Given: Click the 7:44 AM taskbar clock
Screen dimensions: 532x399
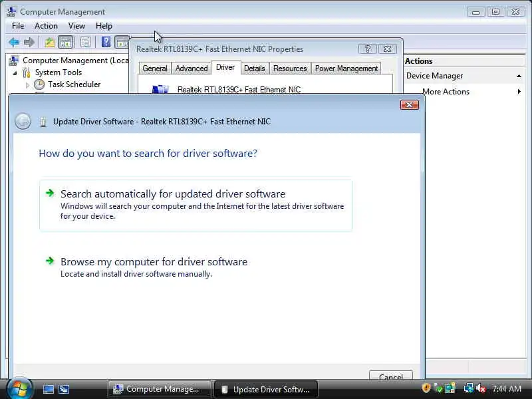Looking at the screenshot, I should (x=507, y=388).
